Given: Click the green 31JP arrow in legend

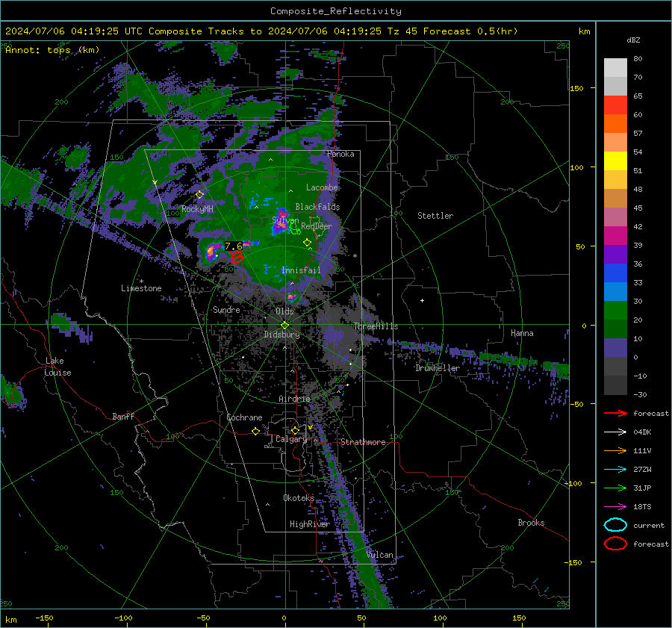Looking at the screenshot, I should (x=615, y=488).
